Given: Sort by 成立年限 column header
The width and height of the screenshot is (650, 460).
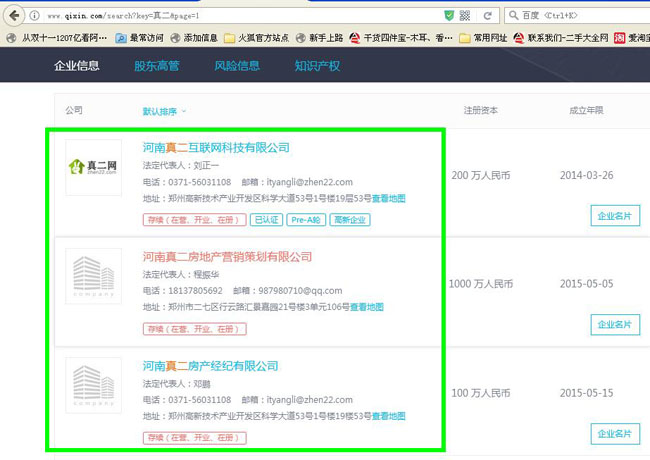Looking at the screenshot, I should 586,110.
